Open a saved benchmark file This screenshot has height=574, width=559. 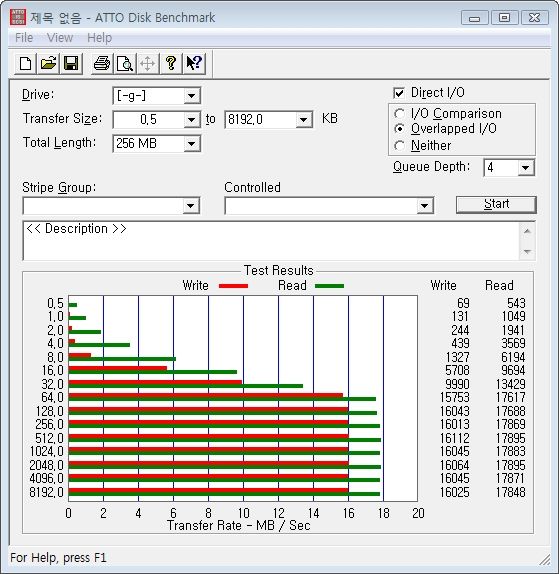48,64
